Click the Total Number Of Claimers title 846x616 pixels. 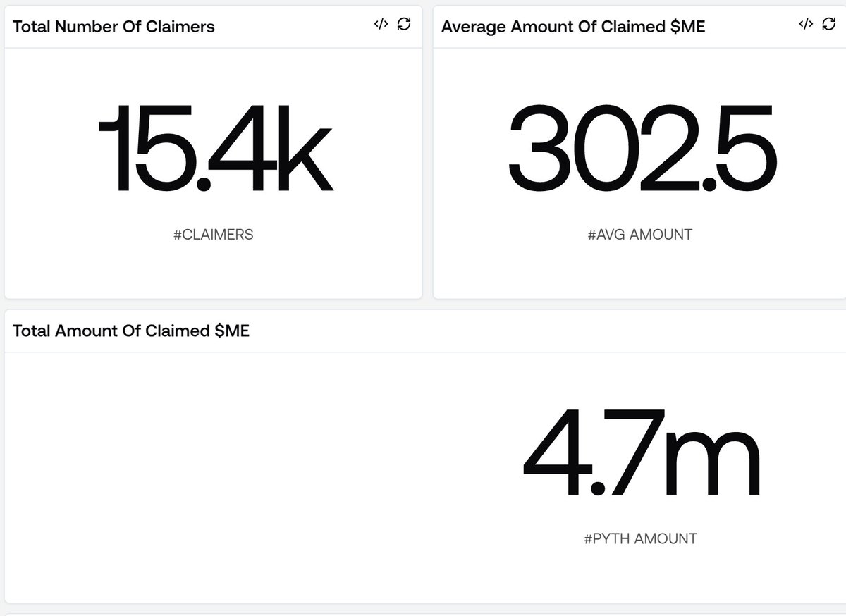coord(114,27)
